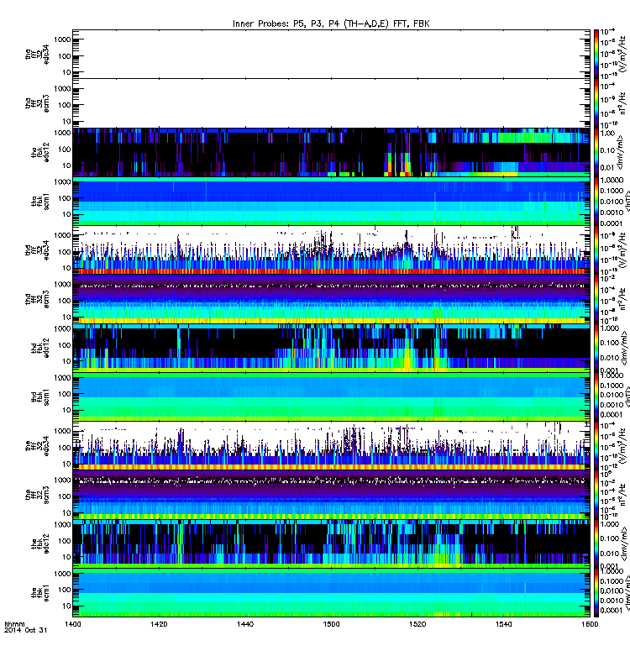The width and height of the screenshot is (630, 672).
Task: Click the thd fff 32 scm3 panel label
Action: (x=37, y=300)
